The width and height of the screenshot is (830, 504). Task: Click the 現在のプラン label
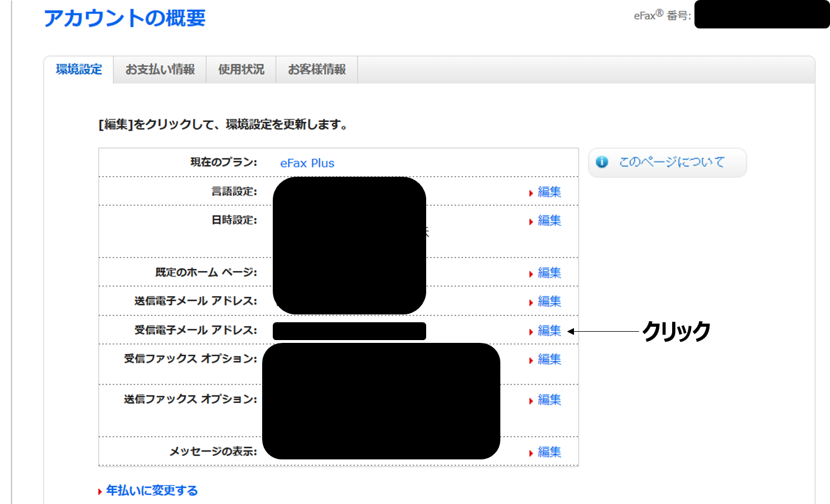point(224,162)
